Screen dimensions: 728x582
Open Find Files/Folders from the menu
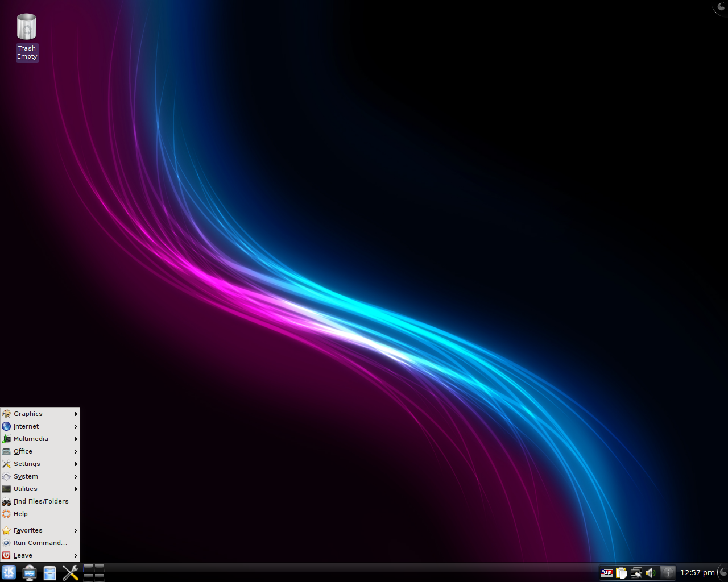pyautogui.click(x=41, y=501)
